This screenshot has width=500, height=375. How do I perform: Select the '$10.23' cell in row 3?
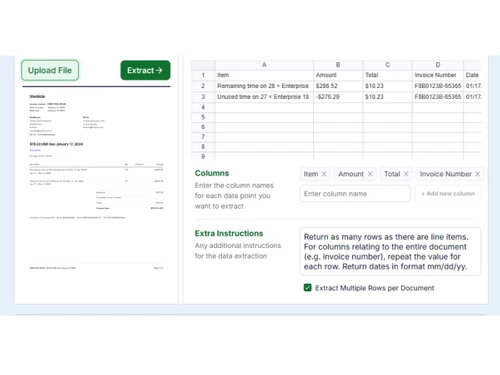387,97
